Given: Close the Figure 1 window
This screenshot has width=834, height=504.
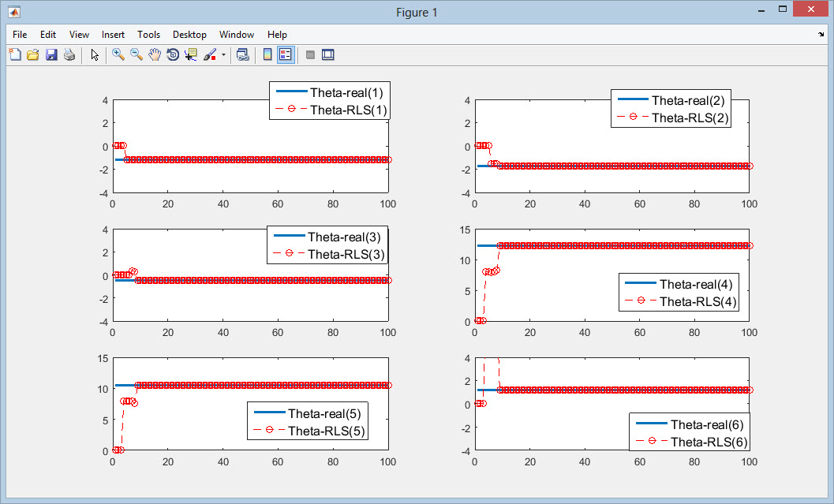Looking at the screenshot, I should 811,9.
